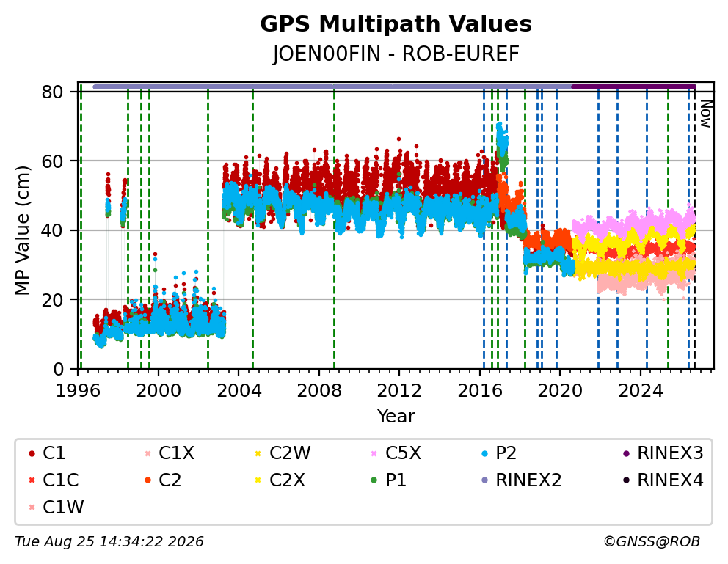The image size is (728, 564).
Task: Click the green P1 legend dot
Action: [x=374, y=480]
